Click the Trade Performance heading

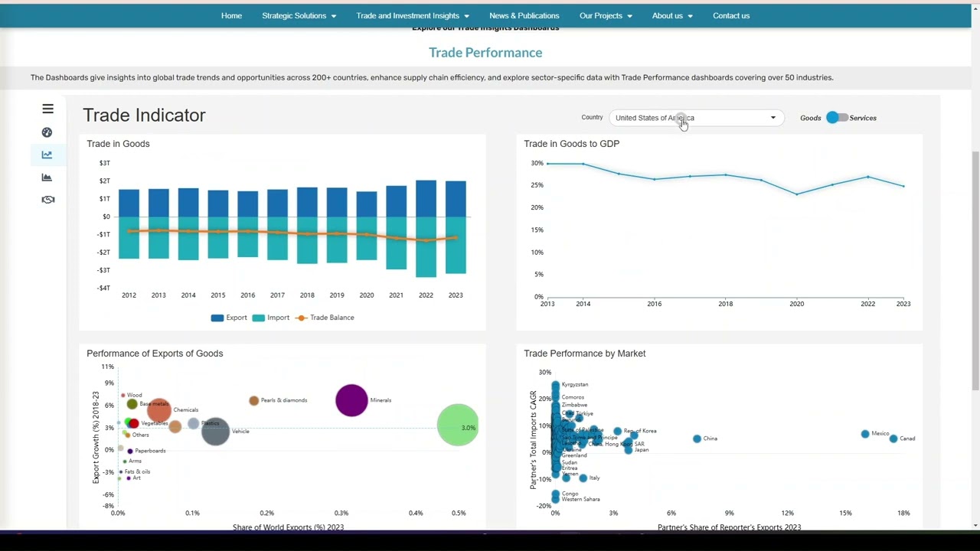[x=485, y=52]
